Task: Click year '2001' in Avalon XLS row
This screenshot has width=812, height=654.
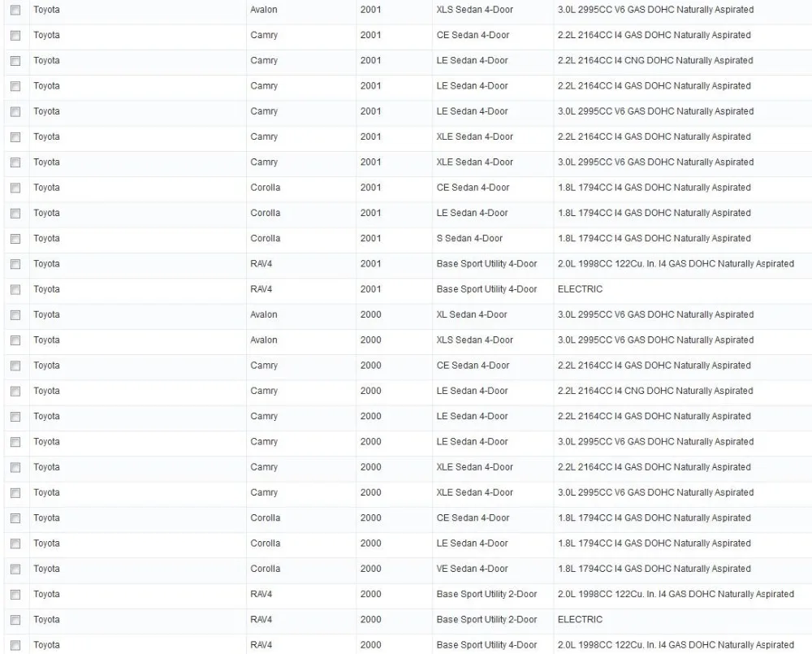Action: (370, 10)
